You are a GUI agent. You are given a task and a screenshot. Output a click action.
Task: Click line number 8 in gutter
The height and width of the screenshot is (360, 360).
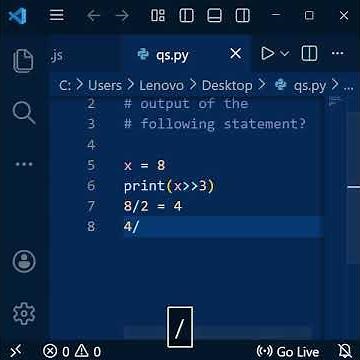point(91,227)
